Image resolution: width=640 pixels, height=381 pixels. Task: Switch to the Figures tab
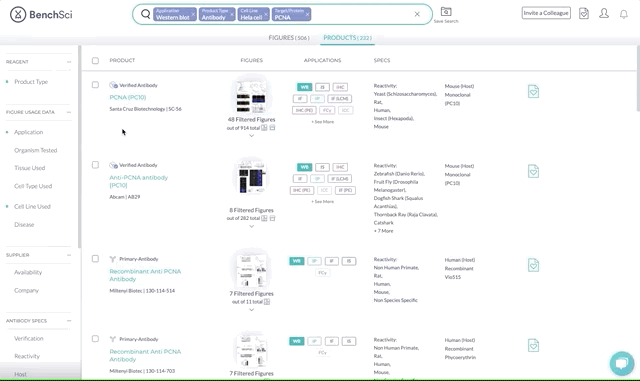pos(289,38)
